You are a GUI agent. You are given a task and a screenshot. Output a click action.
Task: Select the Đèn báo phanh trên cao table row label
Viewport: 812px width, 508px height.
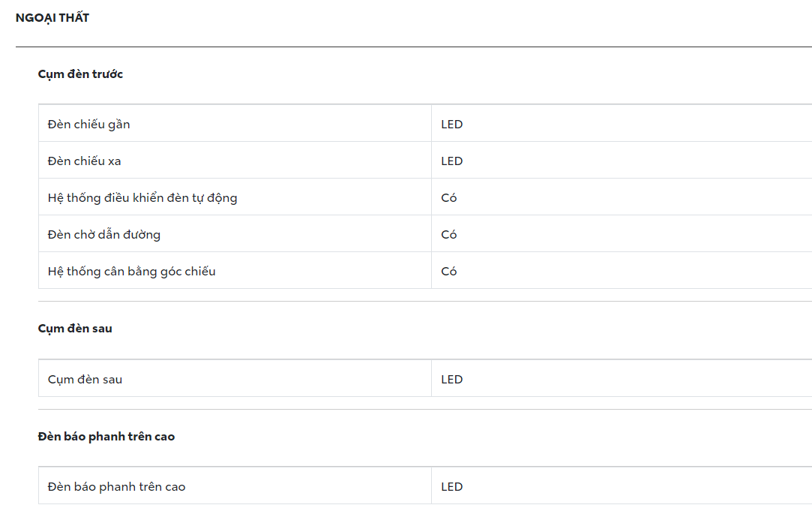[x=116, y=487]
